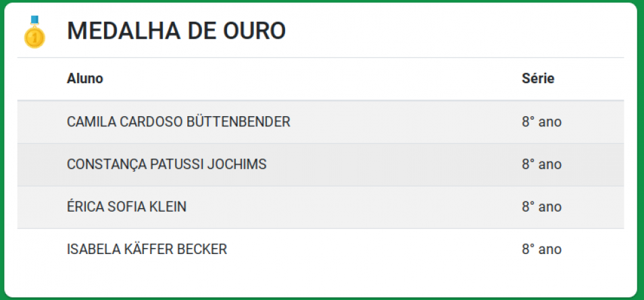Click the Aluno column header
The height and width of the screenshot is (300, 644).
coord(85,78)
